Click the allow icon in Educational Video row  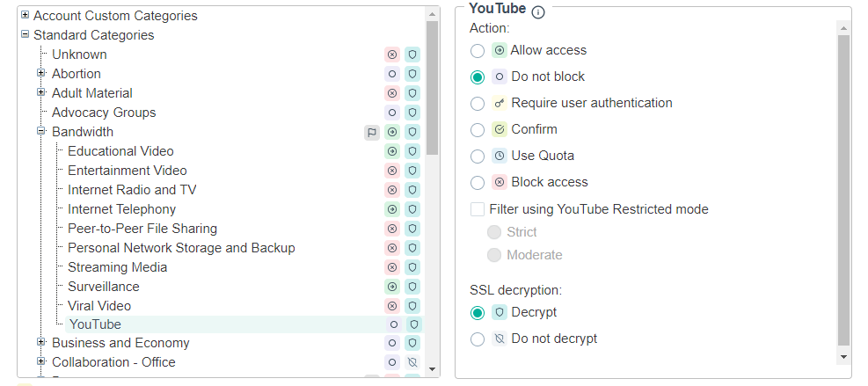pyautogui.click(x=392, y=152)
